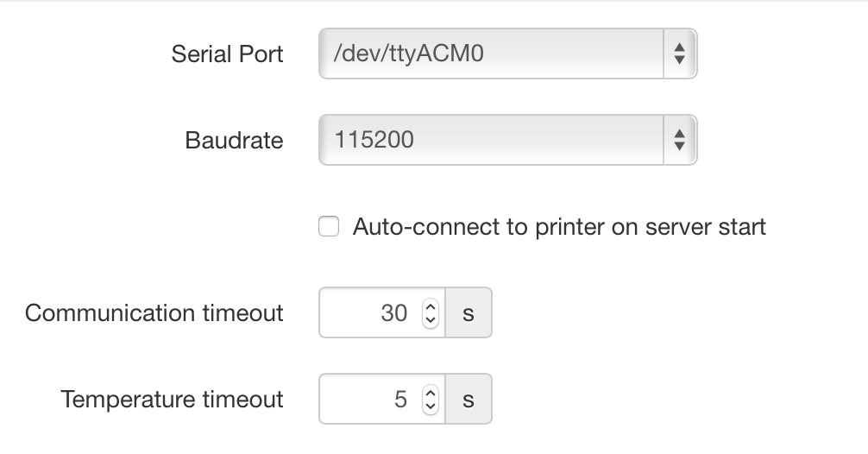Viewport: 868px width, 454px height.
Task: Focus the Communication timeout number field
Action: click(x=371, y=312)
